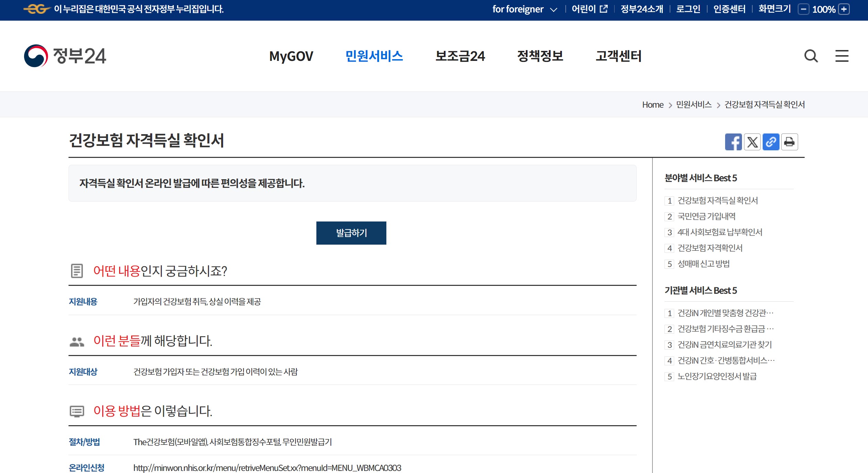Open 인증센터 in top bar
Image resolution: width=868 pixels, height=473 pixels.
[x=729, y=9]
